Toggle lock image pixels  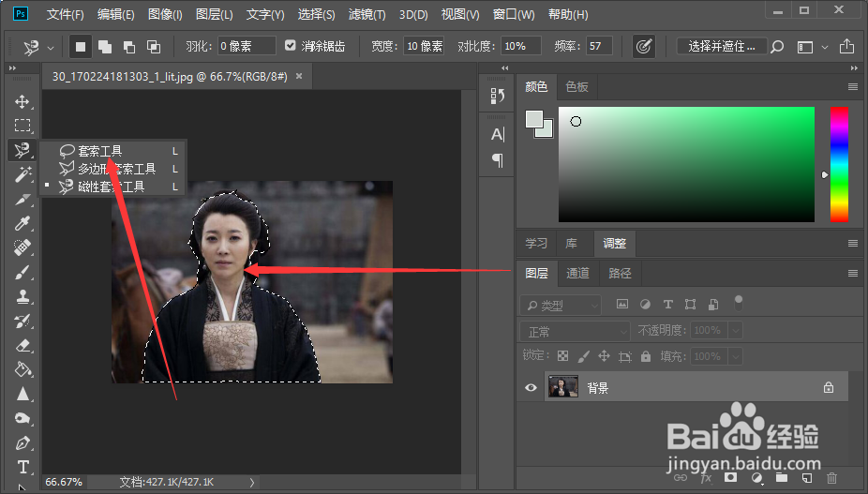coord(583,356)
